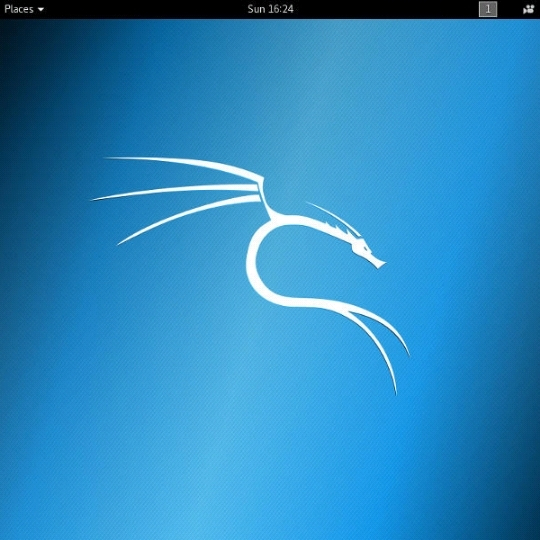Screen dimensions: 540x540
Task: Show the date and notifications popup from clock
Action: point(270,9)
